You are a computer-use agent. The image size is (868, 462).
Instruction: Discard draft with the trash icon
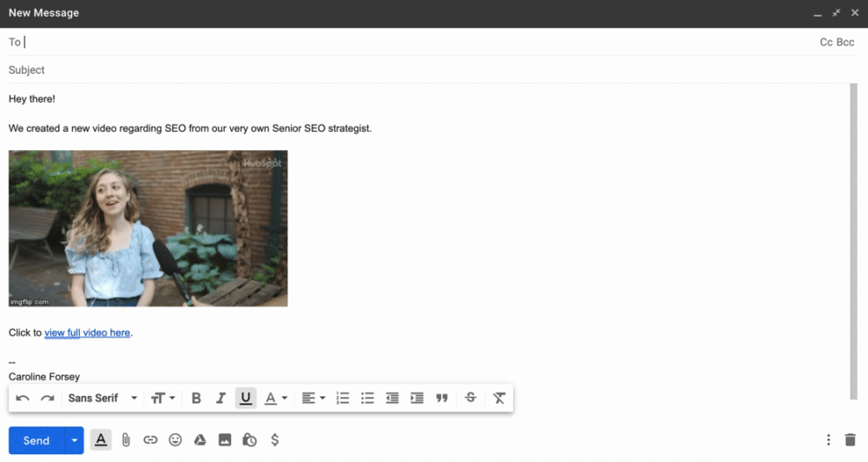850,440
